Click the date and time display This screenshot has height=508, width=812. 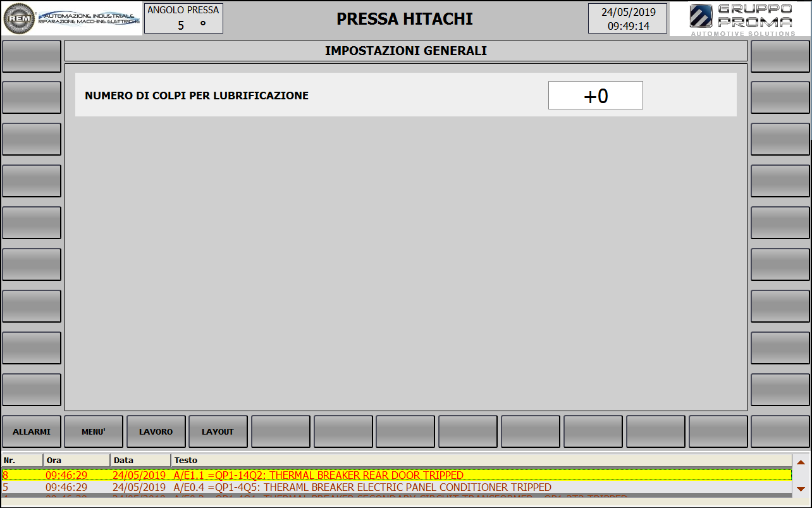(x=627, y=18)
